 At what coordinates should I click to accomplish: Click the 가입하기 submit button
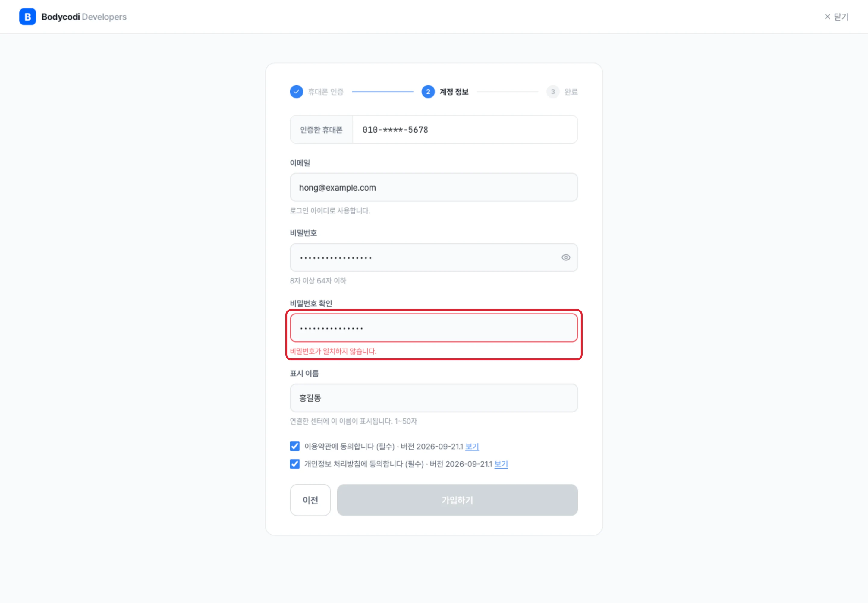(457, 500)
